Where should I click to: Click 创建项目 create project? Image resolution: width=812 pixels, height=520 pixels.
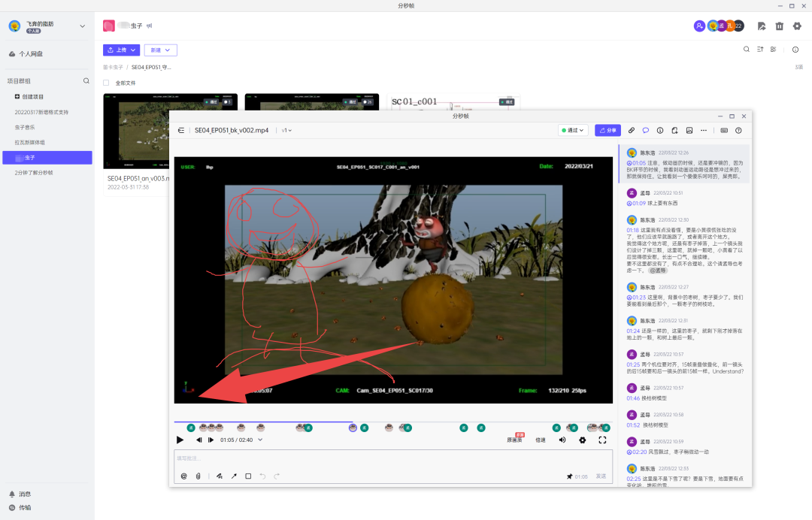click(29, 97)
